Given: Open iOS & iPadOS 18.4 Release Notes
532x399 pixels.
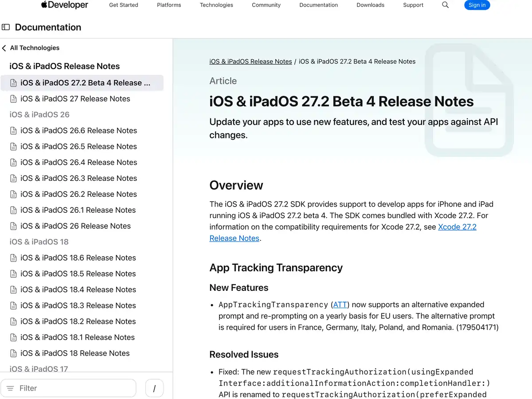Looking at the screenshot, I should 78,290.
